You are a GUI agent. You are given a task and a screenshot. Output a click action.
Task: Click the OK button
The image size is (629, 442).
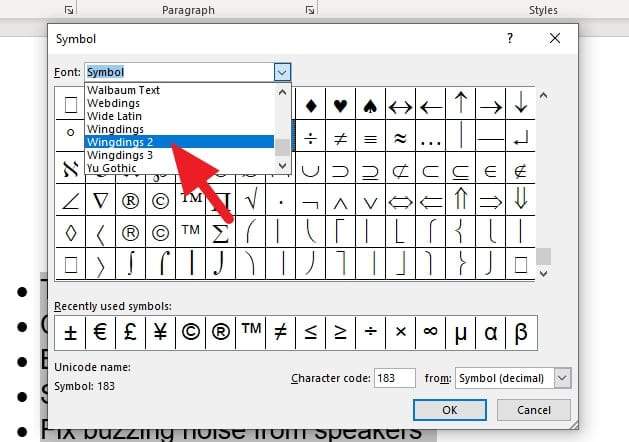point(450,410)
